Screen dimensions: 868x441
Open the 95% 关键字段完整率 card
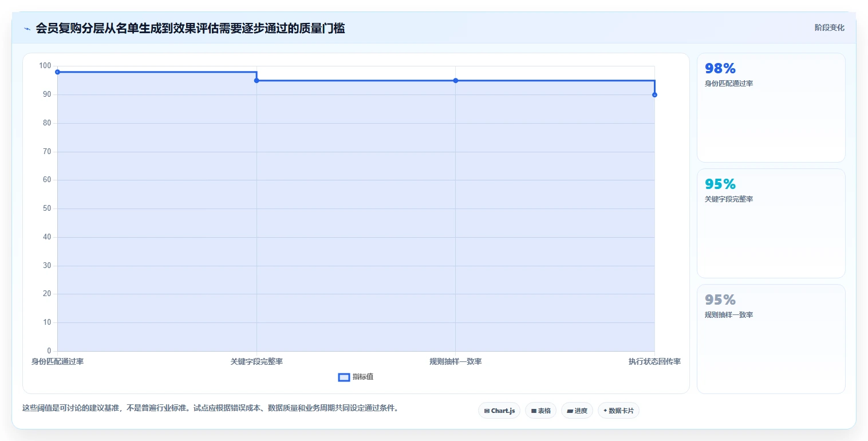click(771, 223)
